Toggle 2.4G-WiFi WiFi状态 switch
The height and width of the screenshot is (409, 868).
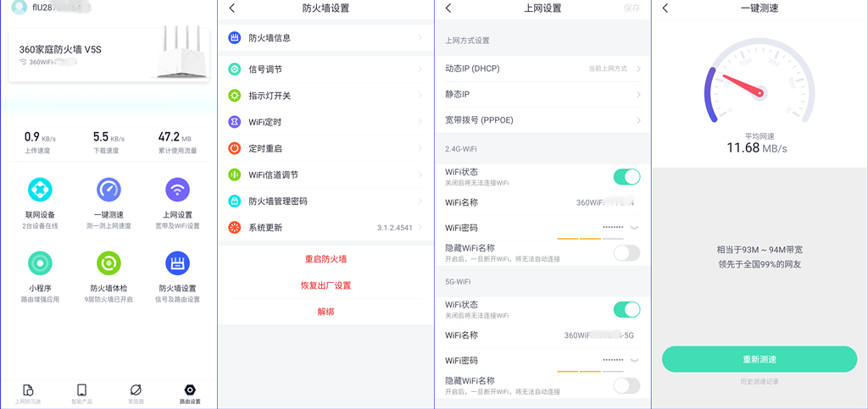[626, 177]
